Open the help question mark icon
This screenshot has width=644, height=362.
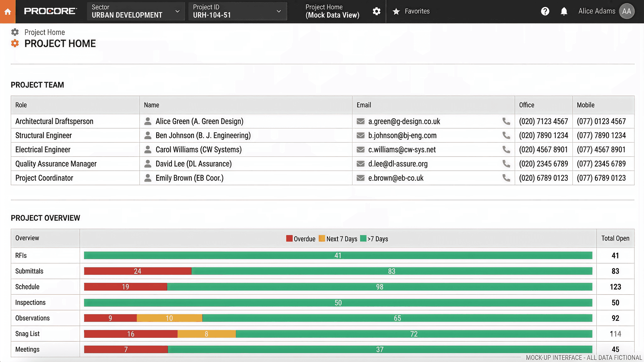(545, 11)
